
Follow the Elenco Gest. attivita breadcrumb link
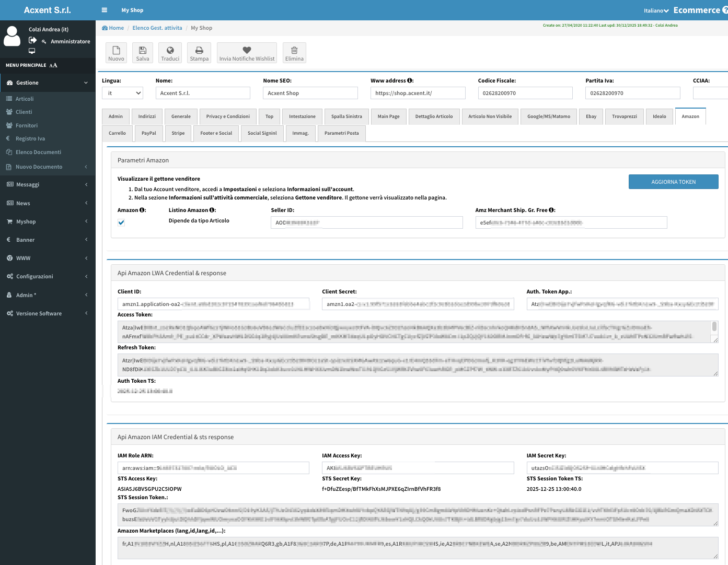click(x=157, y=28)
